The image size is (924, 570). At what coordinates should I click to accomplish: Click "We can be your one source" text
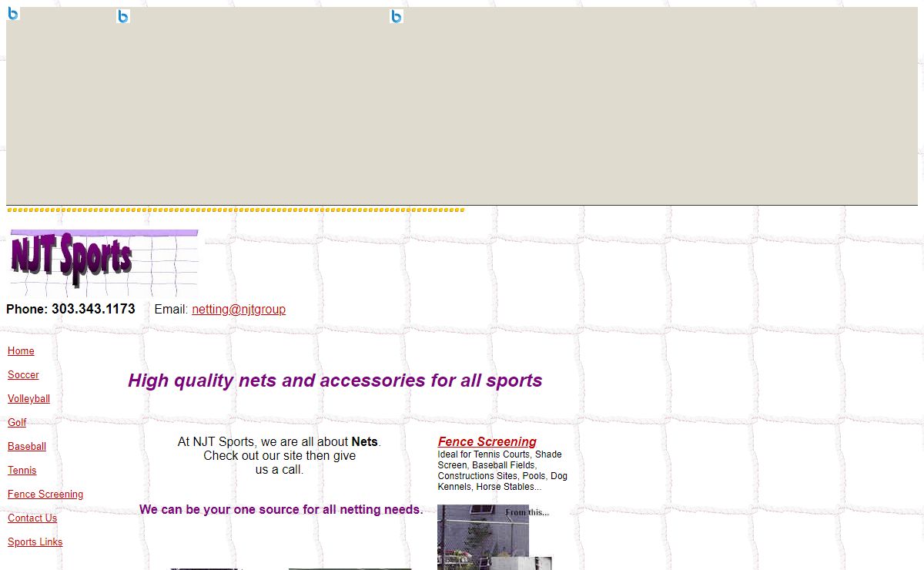[281, 509]
